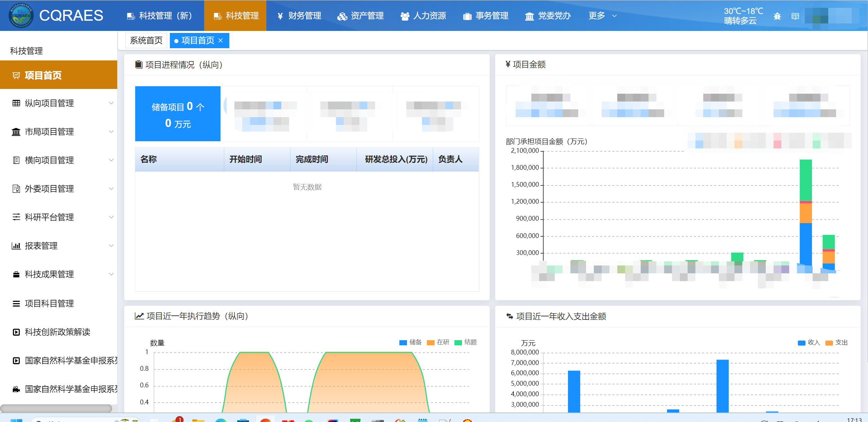Expand 外委项目管理 submenu chevron
The image size is (868, 422).
click(111, 189)
